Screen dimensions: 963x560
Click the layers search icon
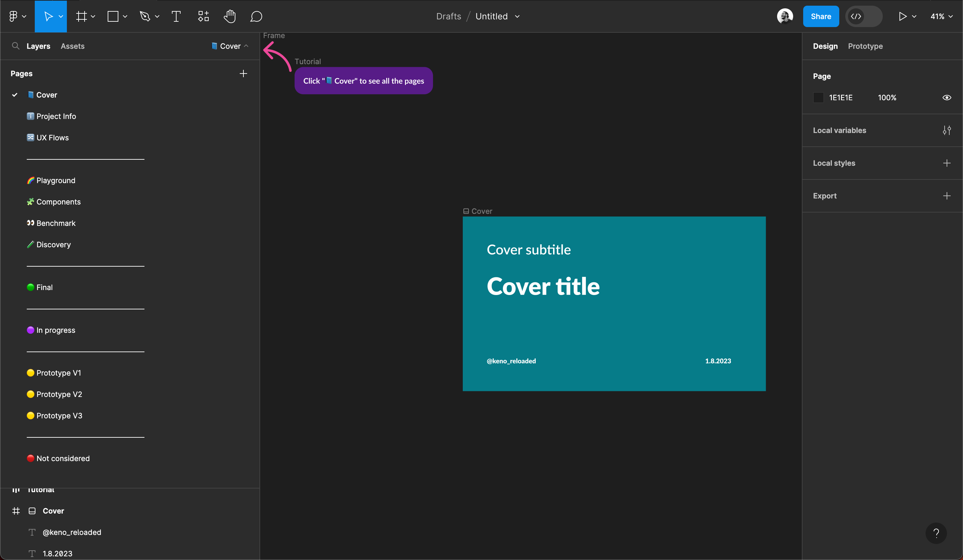click(15, 46)
